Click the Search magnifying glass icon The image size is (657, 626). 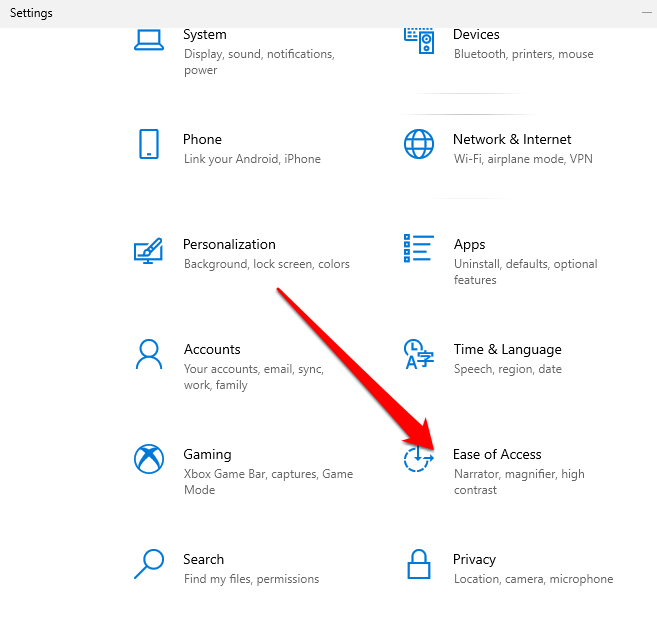[x=149, y=564]
